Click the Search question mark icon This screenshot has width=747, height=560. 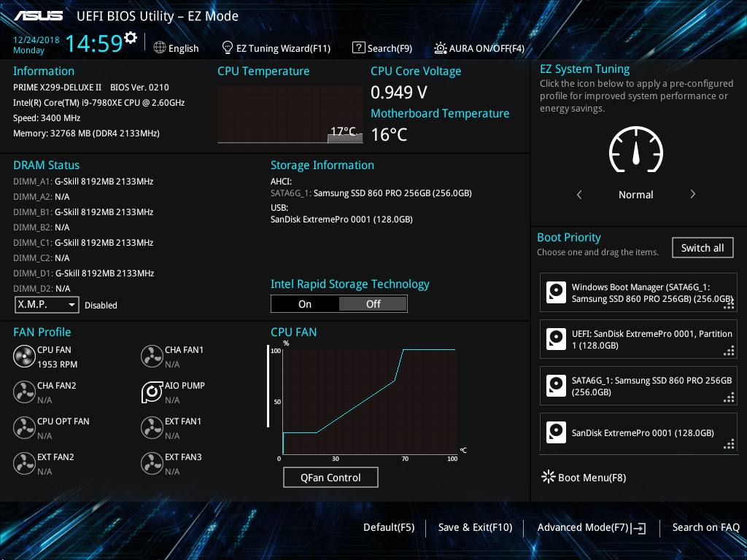click(358, 47)
